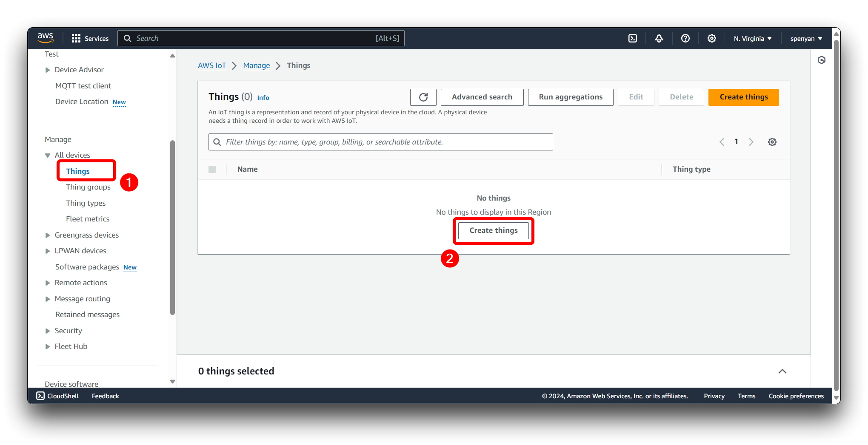The width and height of the screenshot is (868, 445).
Task: Open Software packages in the sidebar
Action: pos(87,267)
